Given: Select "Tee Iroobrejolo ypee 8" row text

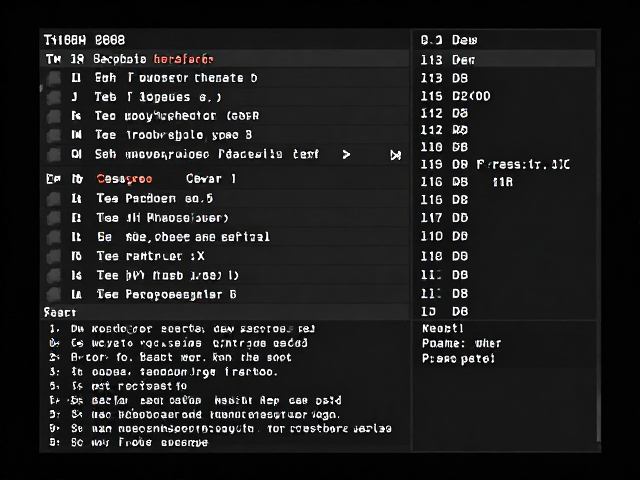Looking at the screenshot, I should [174, 135].
